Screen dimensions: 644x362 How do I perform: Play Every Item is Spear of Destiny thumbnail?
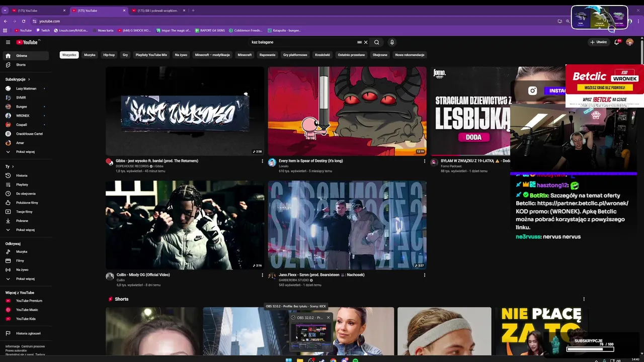coord(347,111)
